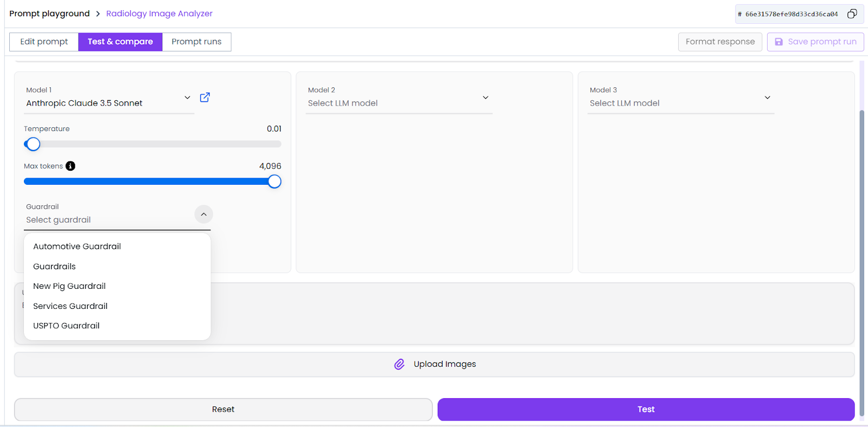Choose New Pig Guardrail from list
868x427 pixels.
(69, 286)
